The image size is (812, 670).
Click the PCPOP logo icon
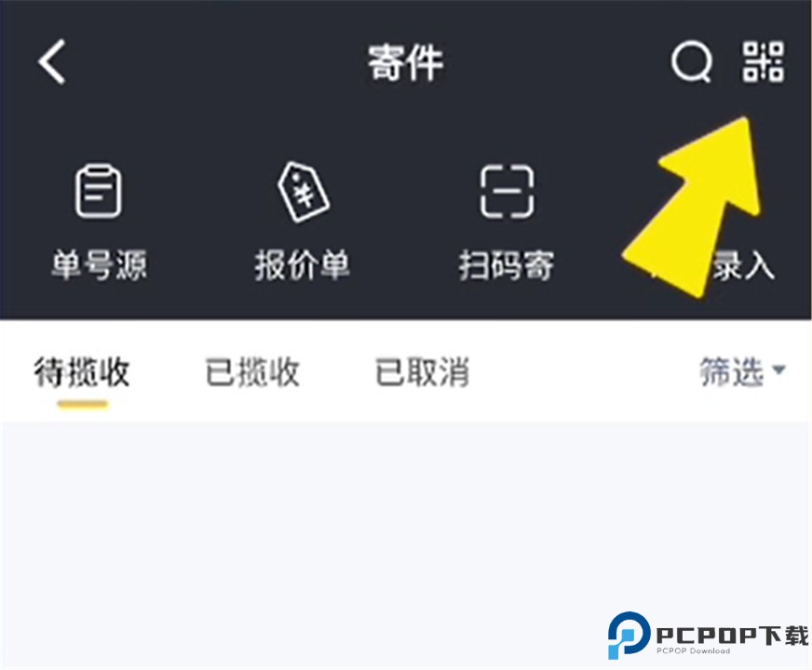pyautogui.click(x=629, y=635)
